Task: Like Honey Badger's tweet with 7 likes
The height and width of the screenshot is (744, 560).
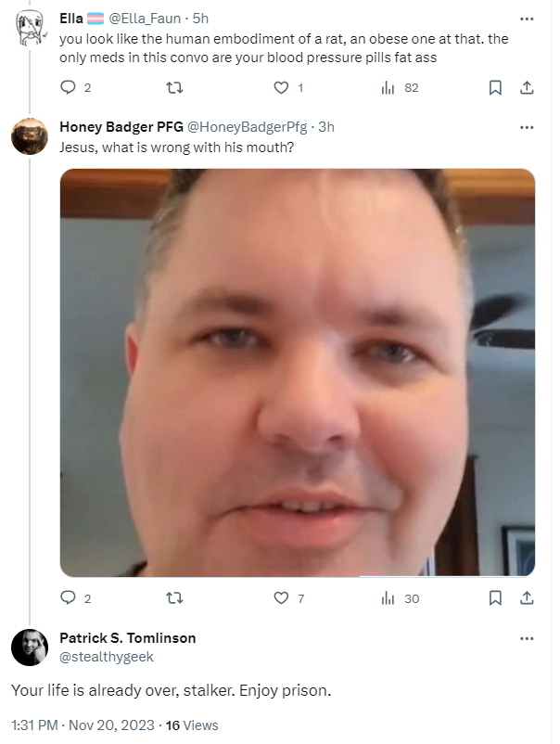Action: point(281,597)
